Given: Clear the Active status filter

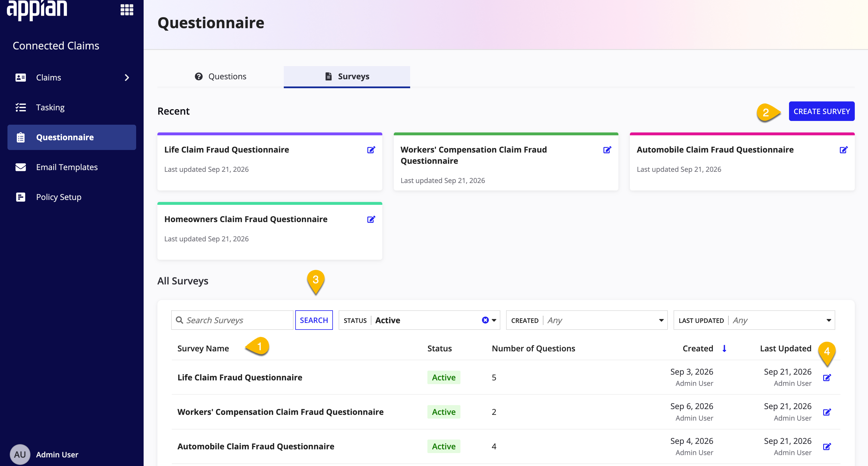Looking at the screenshot, I should [x=485, y=320].
